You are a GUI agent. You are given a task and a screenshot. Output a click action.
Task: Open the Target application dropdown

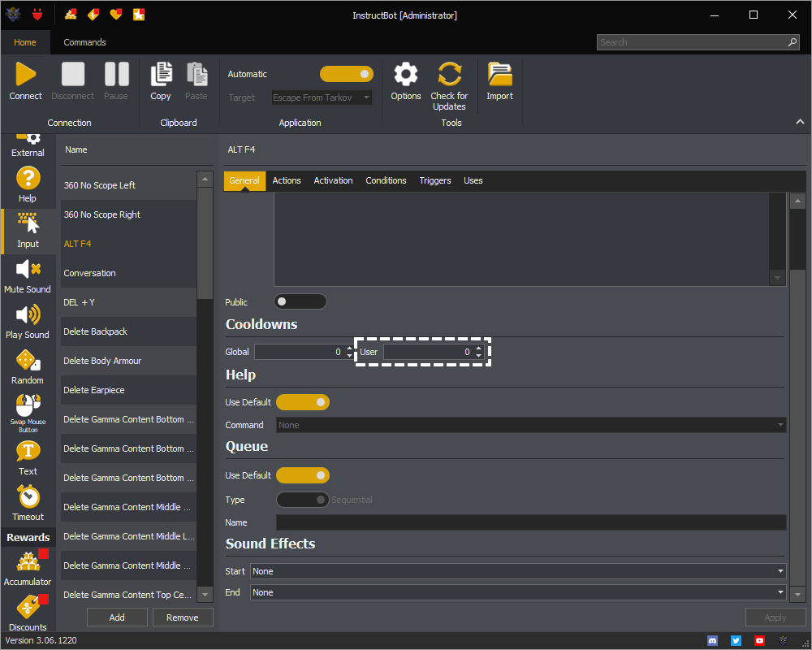point(322,97)
